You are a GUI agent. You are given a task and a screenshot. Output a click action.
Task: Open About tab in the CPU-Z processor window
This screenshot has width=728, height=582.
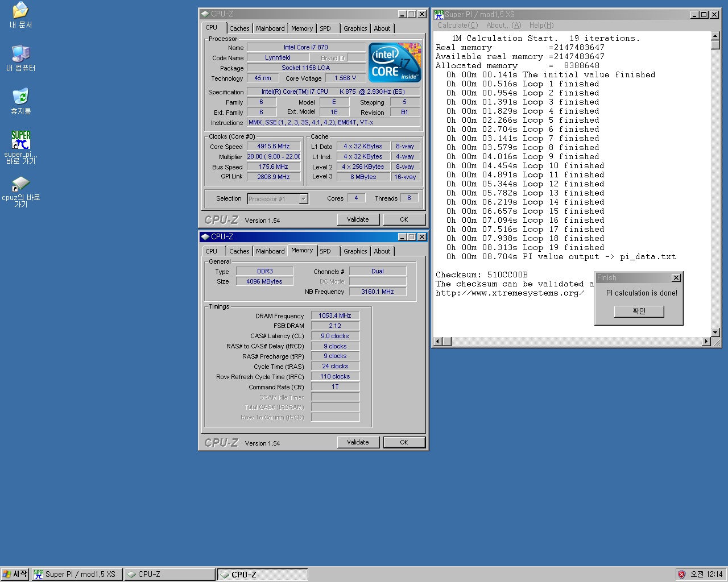pyautogui.click(x=382, y=28)
